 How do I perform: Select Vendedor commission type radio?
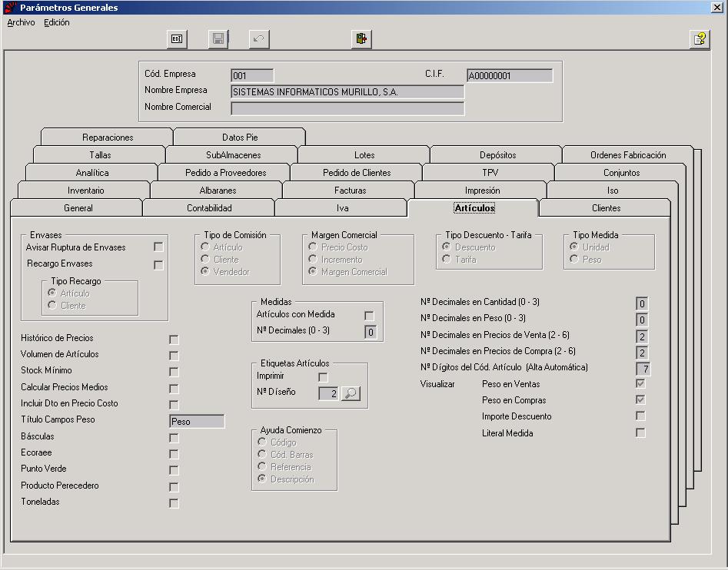[205, 271]
